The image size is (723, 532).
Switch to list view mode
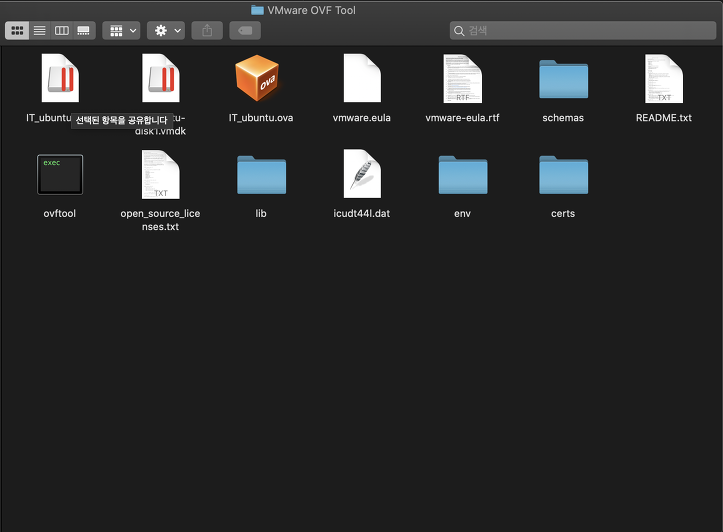click(x=40, y=31)
